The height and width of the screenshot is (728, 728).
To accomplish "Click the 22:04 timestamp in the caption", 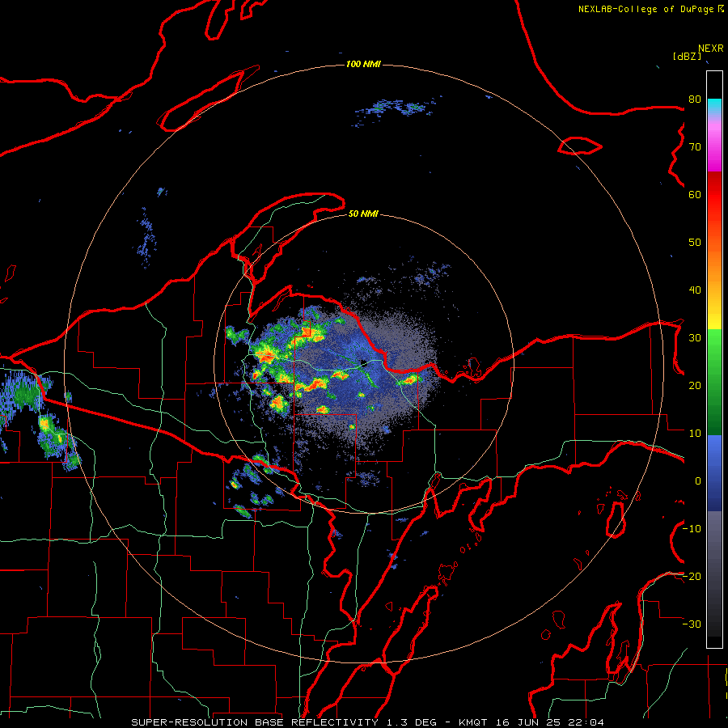I will pyautogui.click(x=587, y=722).
